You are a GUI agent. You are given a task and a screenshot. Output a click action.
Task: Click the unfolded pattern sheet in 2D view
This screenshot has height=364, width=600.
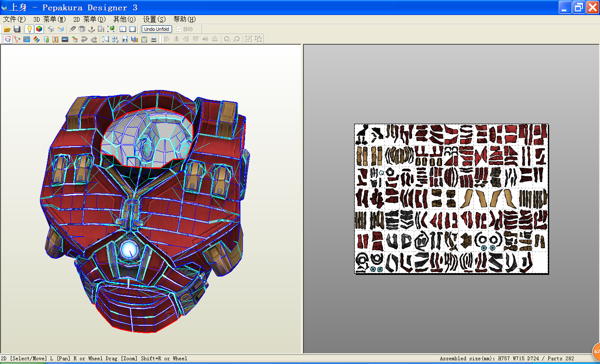coord(451,199)
